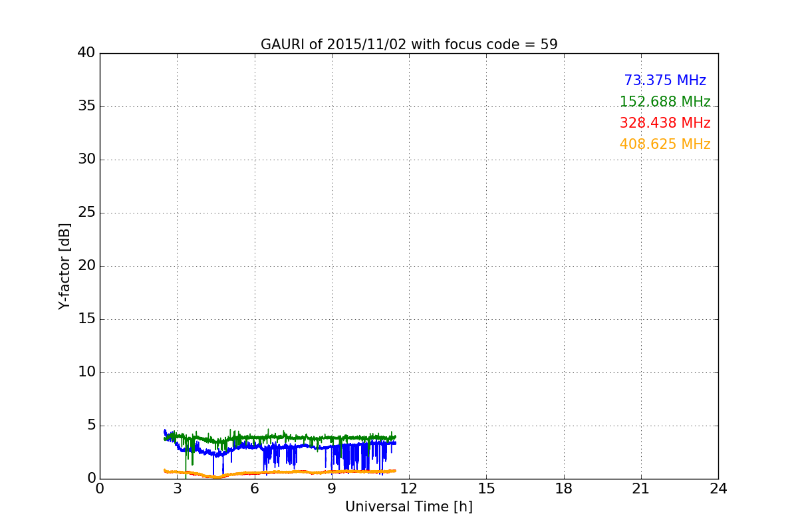Click the x-axis tick label 9
This screenshot has width=798, height=532.
(x=332, y=488)
